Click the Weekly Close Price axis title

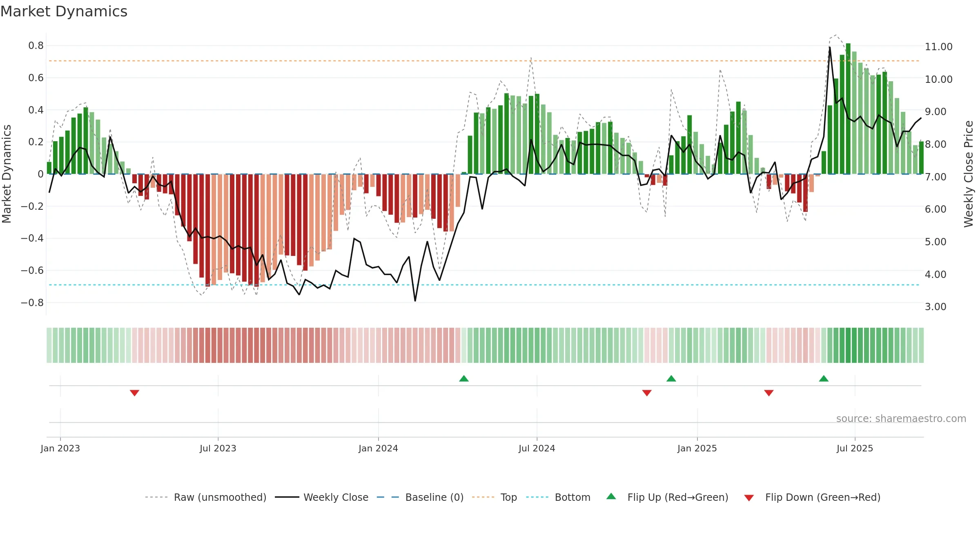pyautogui.click(x=969, y=174)
